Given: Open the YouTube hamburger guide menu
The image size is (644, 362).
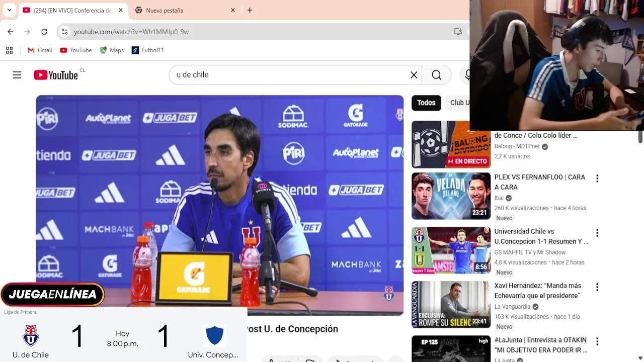Looking at the screenshot, I should click(17, 75).
